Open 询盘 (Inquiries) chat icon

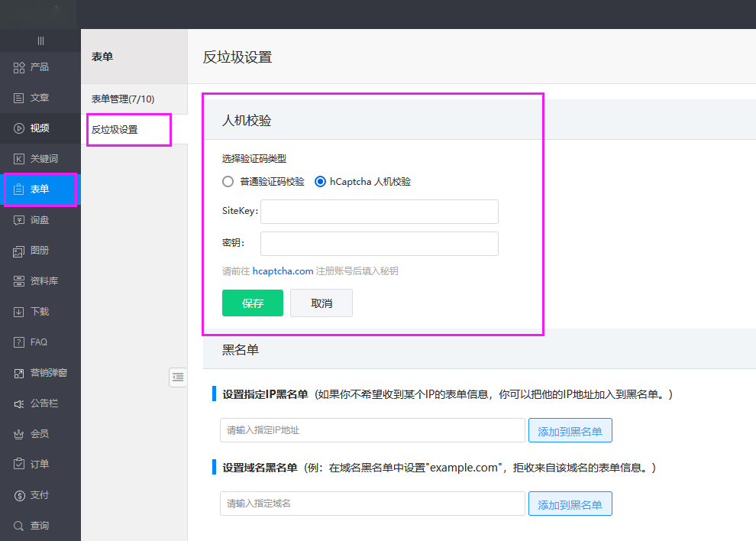tap(19, 220)
